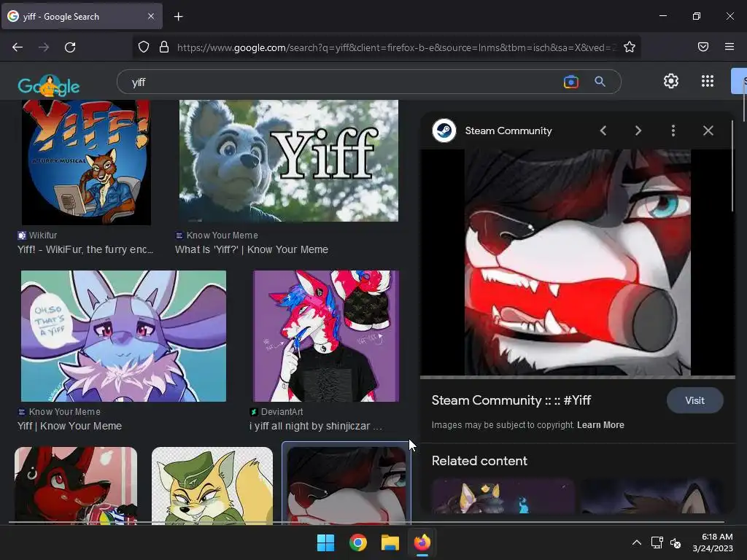Close the image preview panel
747x560 pixels.
[708, 131]
